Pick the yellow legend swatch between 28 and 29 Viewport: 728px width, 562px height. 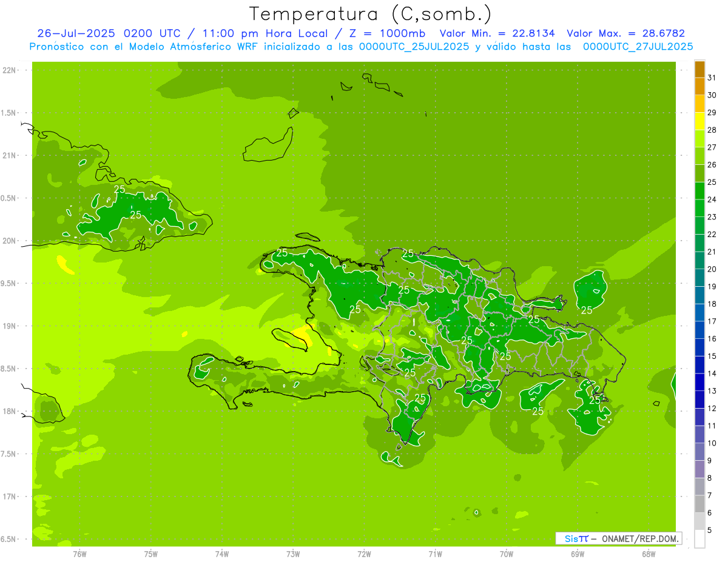[699, 121]
